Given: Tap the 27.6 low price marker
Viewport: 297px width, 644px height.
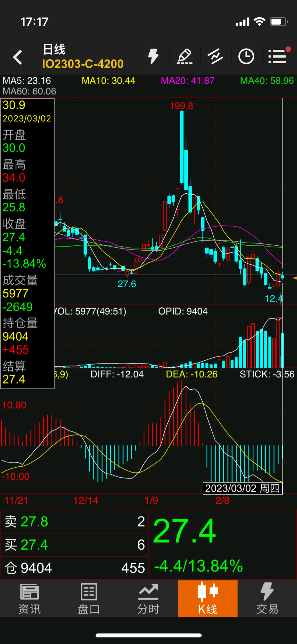Looking at the screenshot, I should pyautogui.click(x=127, y=284).
